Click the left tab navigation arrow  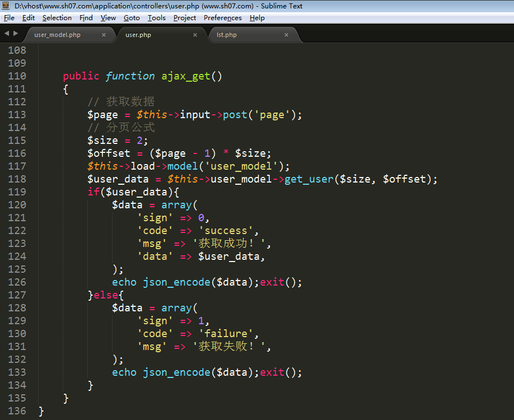(x=7, y=34)
